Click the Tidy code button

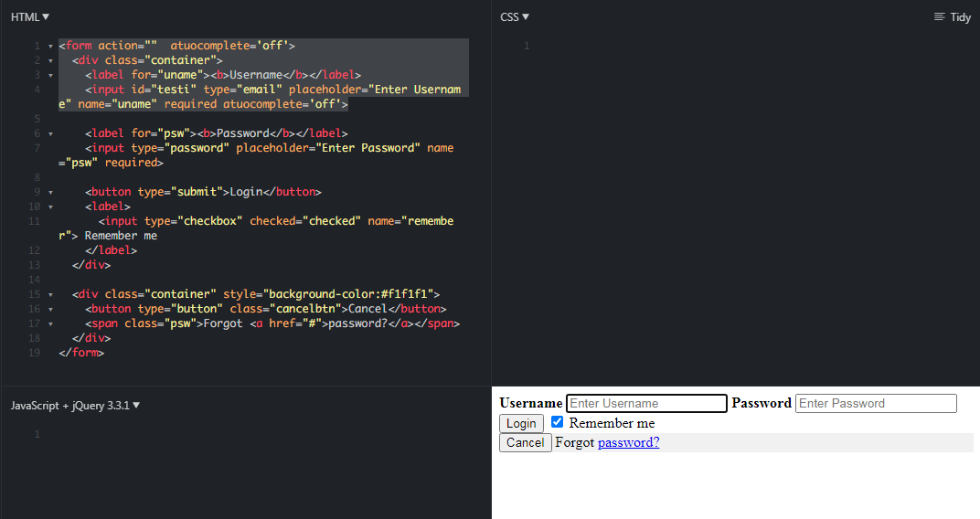coord(953,16)
